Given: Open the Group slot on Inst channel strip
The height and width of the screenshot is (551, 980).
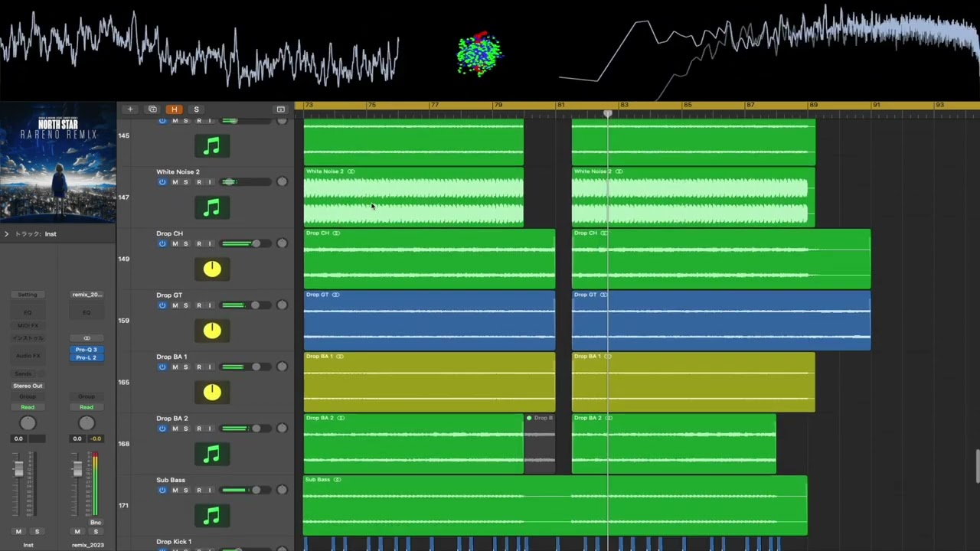Looking at the screenshot, I should coord(28,396).
